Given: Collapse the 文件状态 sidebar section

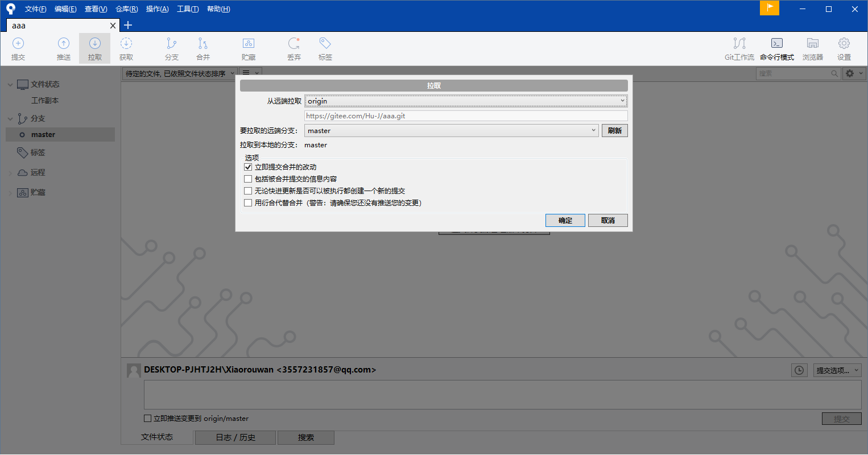Looking at the screenshot, I should tap(10, 85).
